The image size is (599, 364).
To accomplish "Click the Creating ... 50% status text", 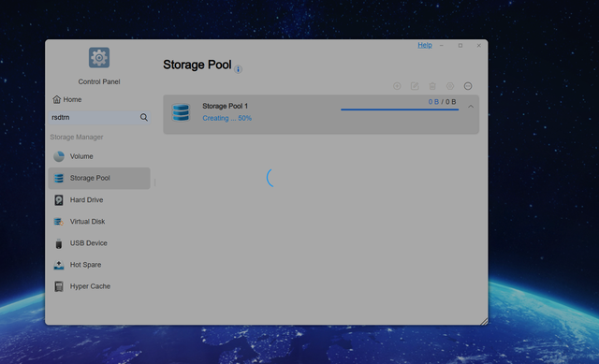I will click(226, 119).
